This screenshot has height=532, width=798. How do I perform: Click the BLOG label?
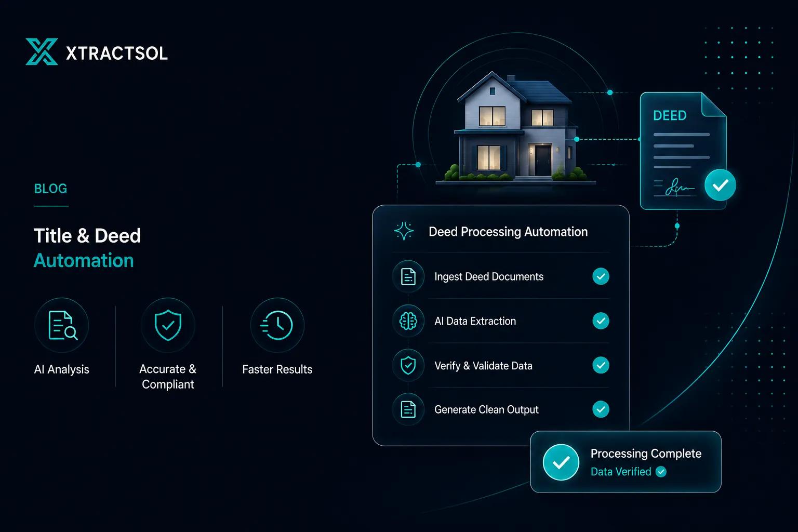50,189
